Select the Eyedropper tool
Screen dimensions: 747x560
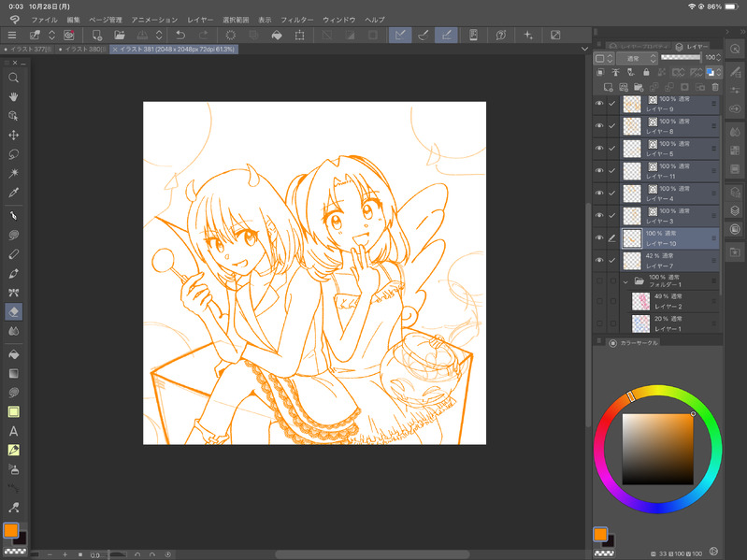point(13,193)
